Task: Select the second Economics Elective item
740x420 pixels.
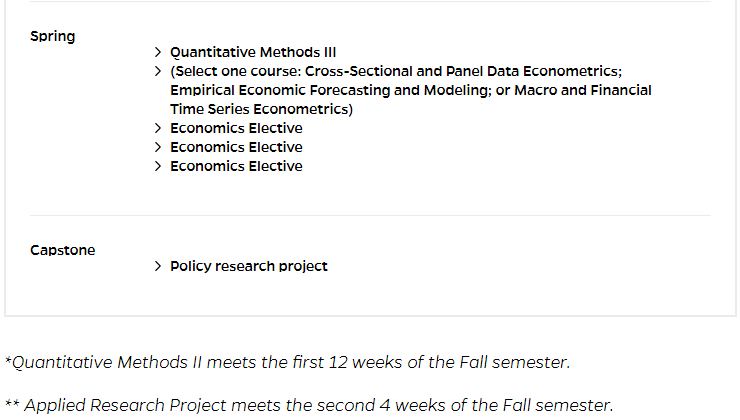Action: point(236,147)
